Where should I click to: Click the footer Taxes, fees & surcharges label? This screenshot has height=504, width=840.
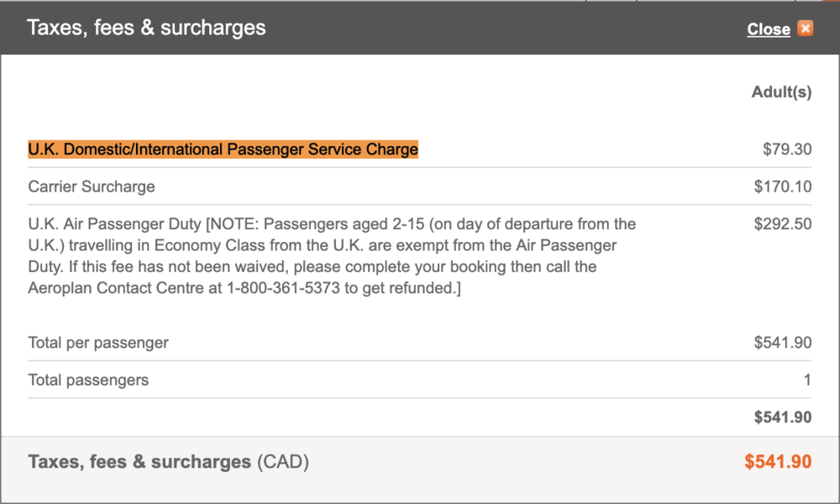[x=139, y=461]
